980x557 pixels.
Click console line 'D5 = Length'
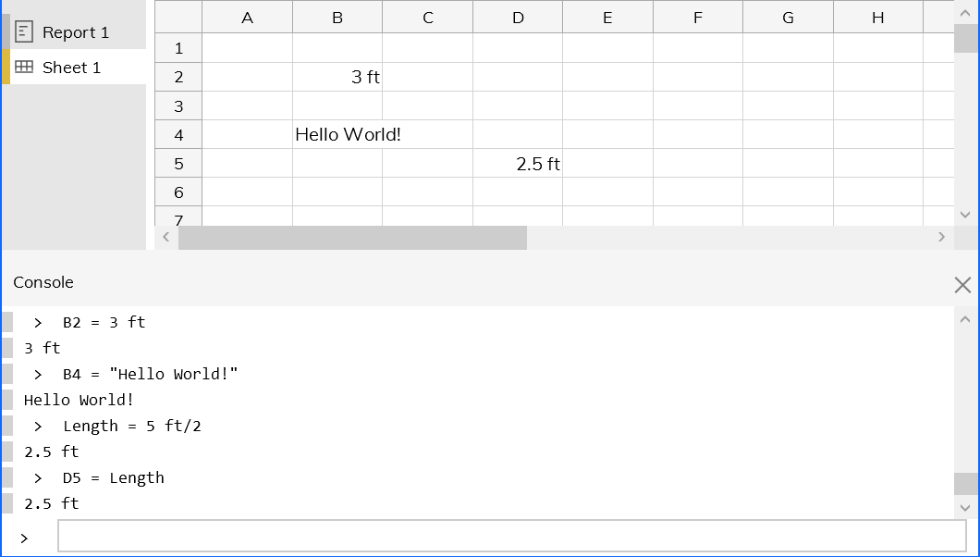[114, 478]
